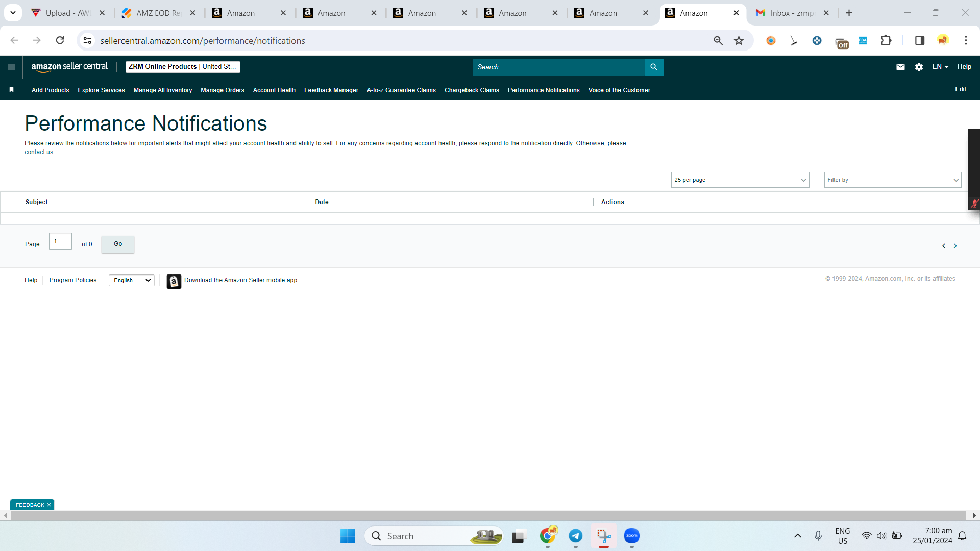
Task: Click the FEEDBACK button label
Action: click(x=30, y=505)
